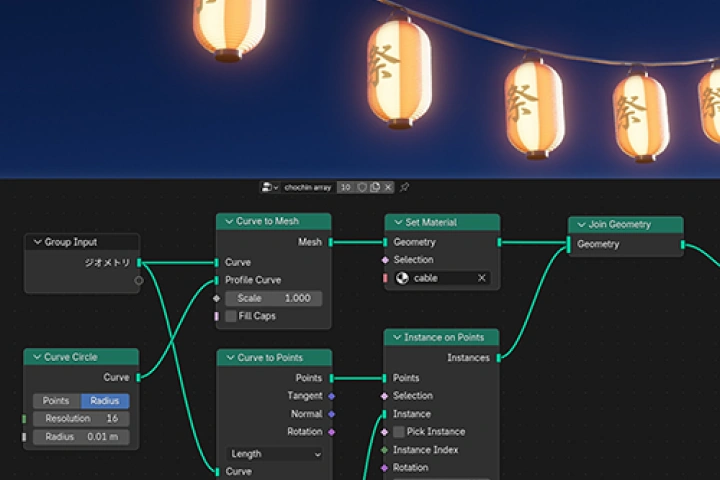Click the Instances output socket
Viewport: 720px width, 480px height.
(x=499, y=358)
